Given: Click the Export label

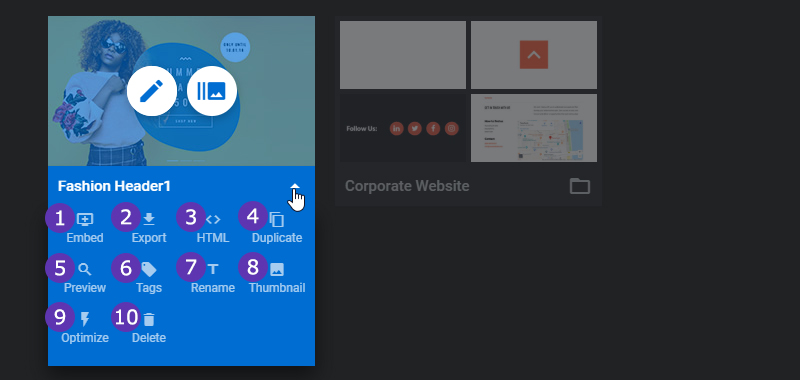Looking at the screenshot, I should coord(149,238).
